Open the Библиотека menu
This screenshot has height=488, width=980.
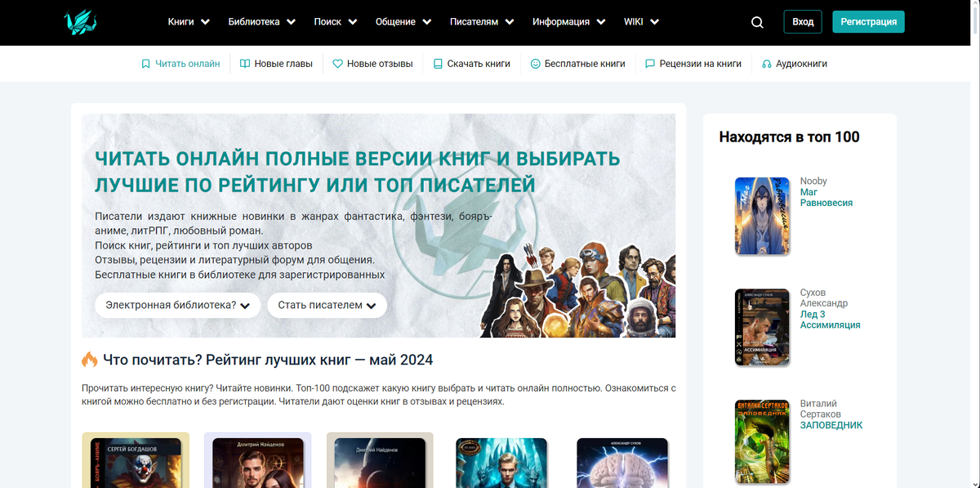point(254,22)
